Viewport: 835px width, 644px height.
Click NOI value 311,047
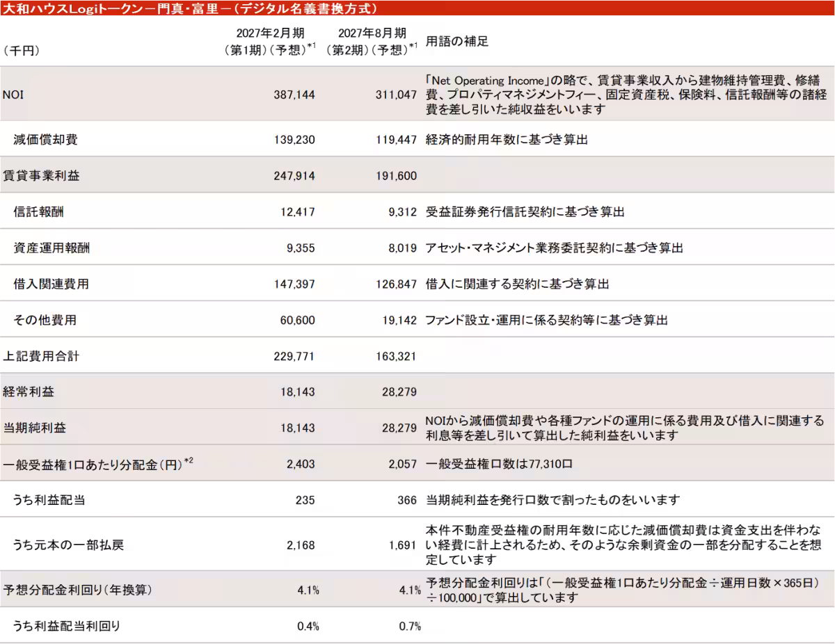[396, 95]
